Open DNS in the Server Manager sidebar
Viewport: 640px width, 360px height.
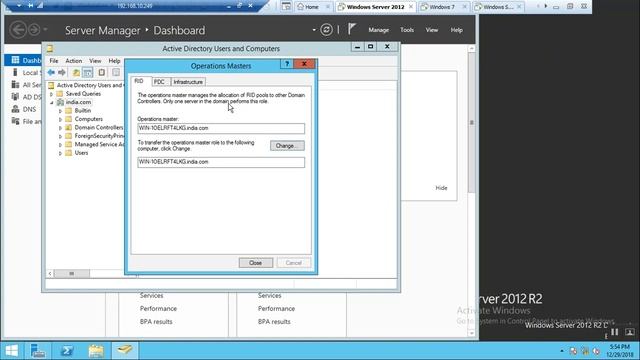tap(24, 109)
